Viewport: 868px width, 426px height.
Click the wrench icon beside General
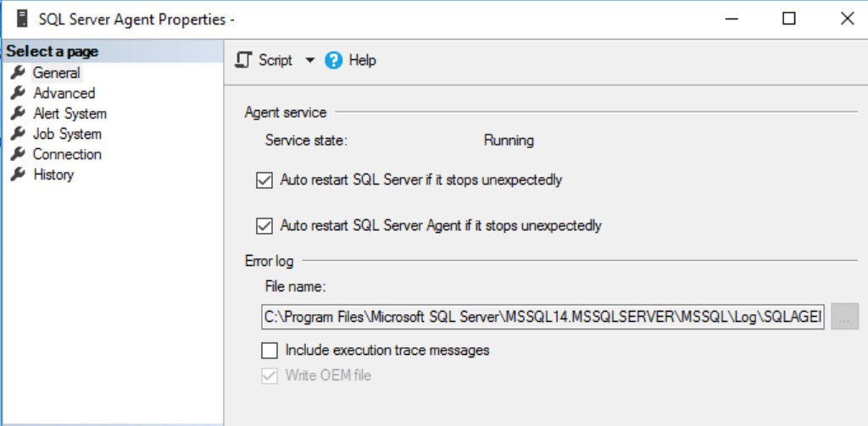pyautogui.click(x=19, y=73)
